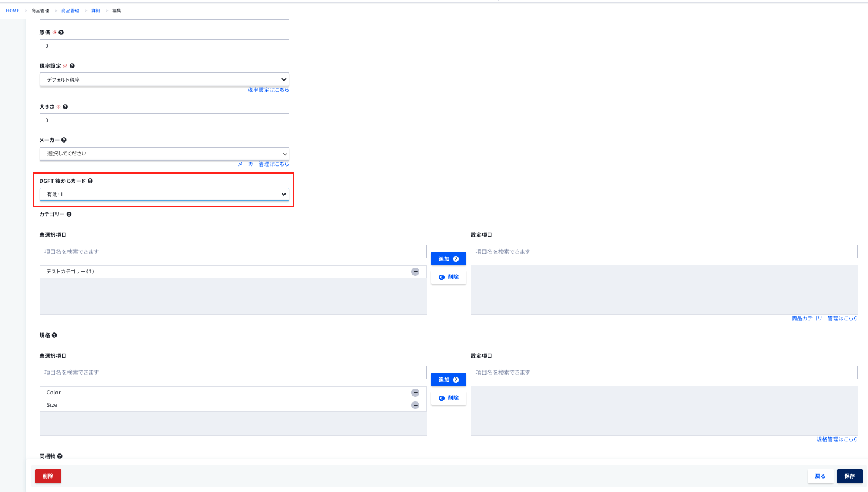Select the Size item in 規格 list
This screenshot has height=492, width=868.
233,405
